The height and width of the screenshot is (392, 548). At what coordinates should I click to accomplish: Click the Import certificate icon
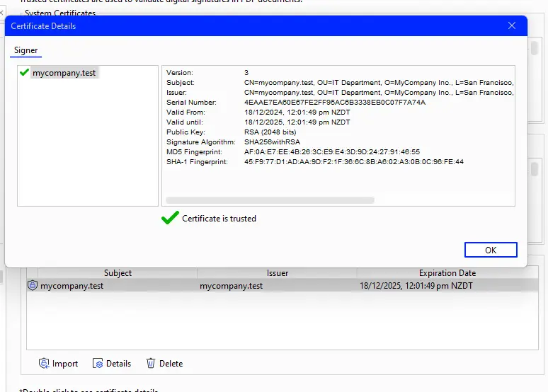(44, 364)
